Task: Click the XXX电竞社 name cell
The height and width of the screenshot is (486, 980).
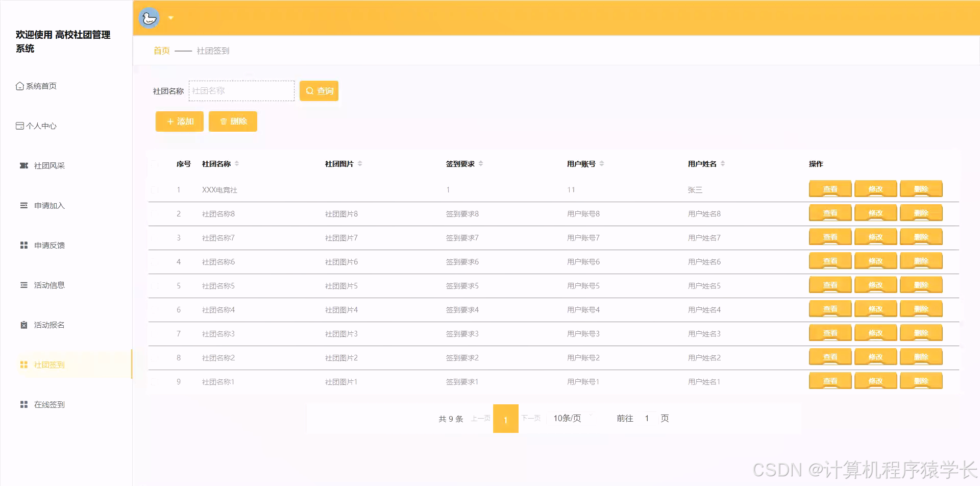Action: tap(219, 190)
